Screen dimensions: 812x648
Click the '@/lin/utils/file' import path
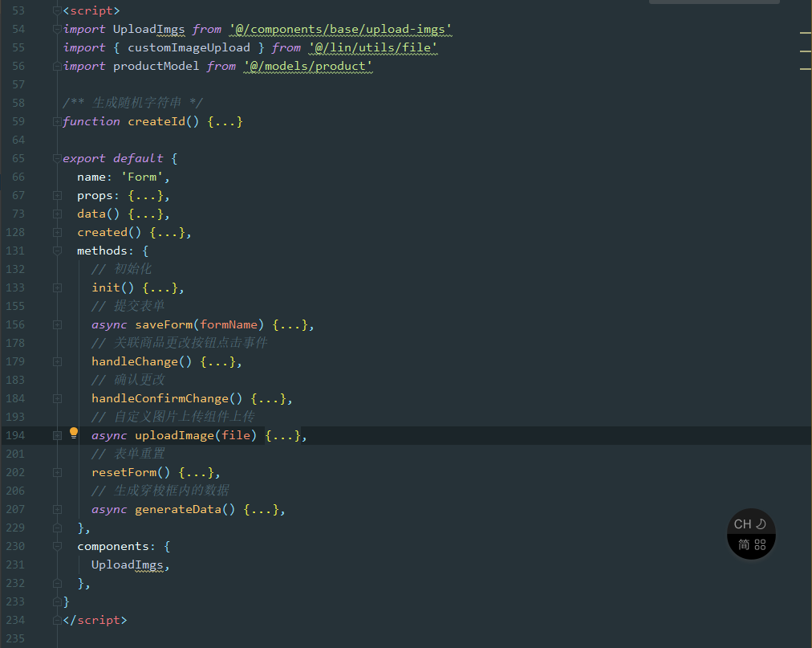point(373,47)
